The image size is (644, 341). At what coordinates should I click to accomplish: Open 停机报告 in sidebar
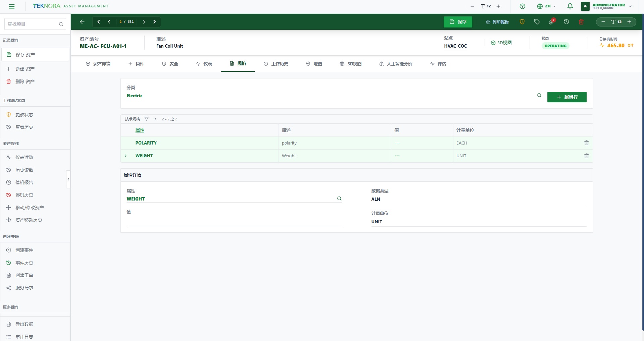coord(35,182)
